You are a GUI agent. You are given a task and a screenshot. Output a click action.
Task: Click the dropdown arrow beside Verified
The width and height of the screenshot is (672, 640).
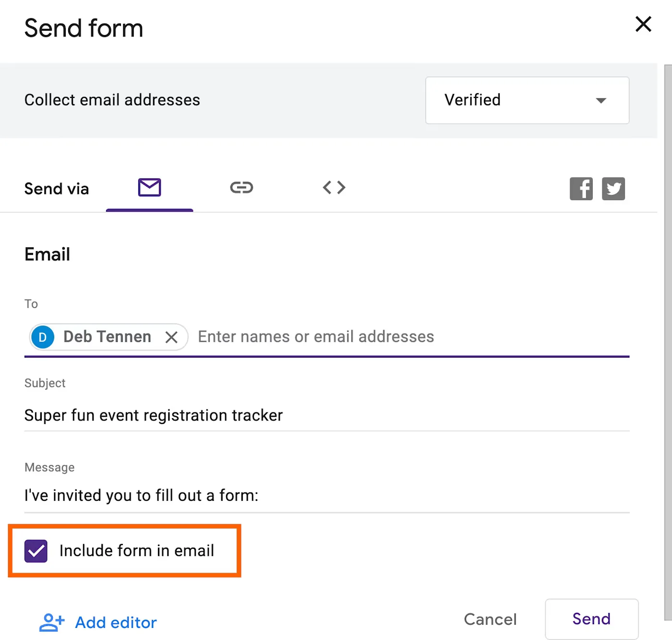tap(600, 100)
